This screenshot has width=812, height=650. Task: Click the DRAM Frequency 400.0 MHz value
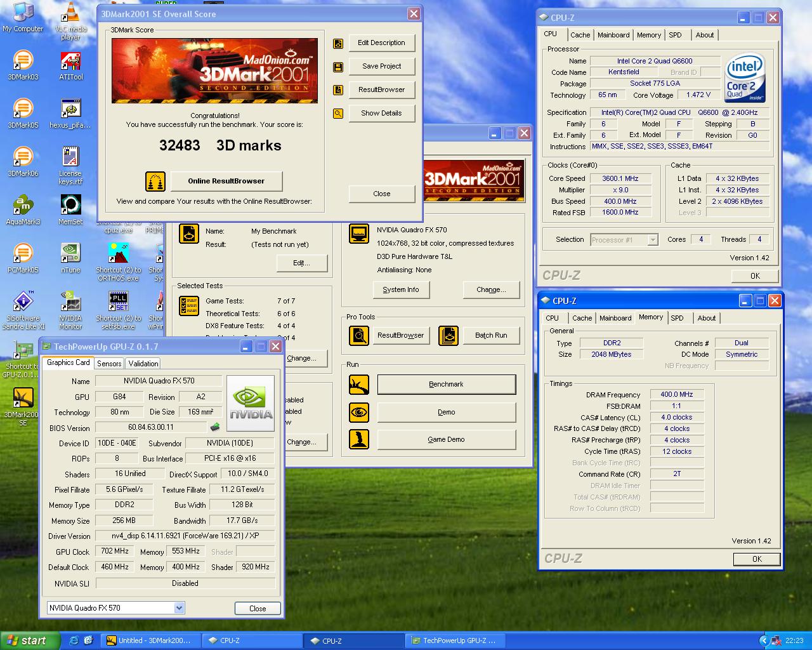point(676,394)
